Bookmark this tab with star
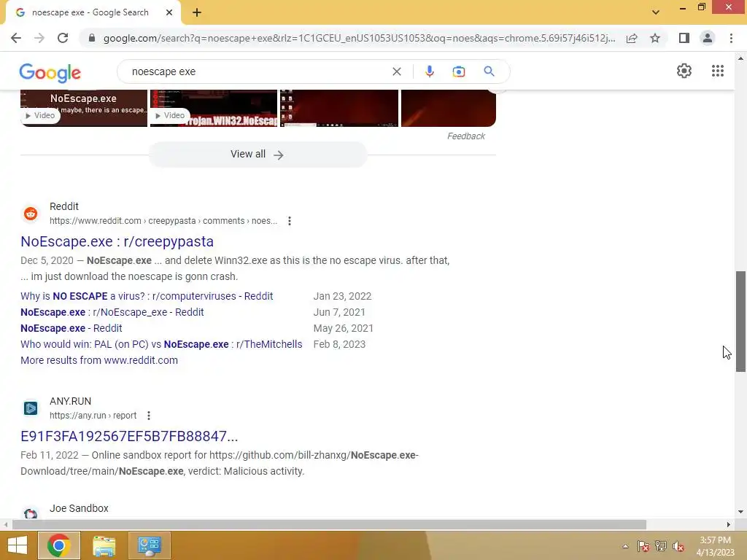 point(655,38)
